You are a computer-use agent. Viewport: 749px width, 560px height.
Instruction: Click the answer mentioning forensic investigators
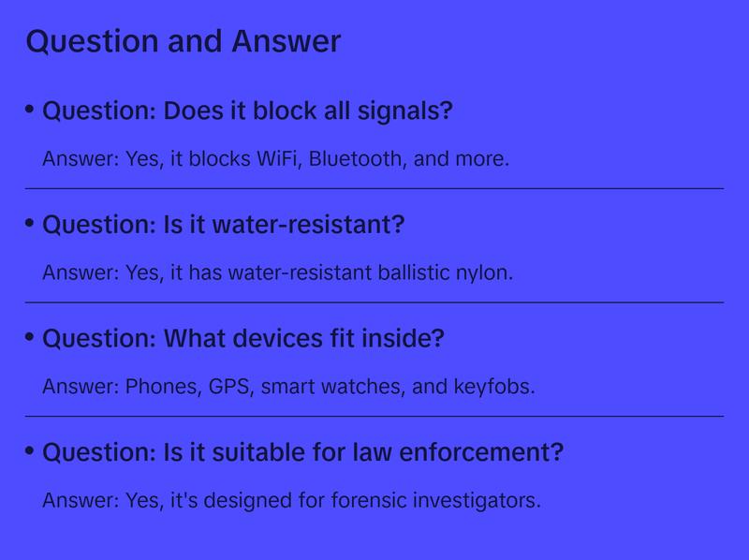(x=291, y=501)
